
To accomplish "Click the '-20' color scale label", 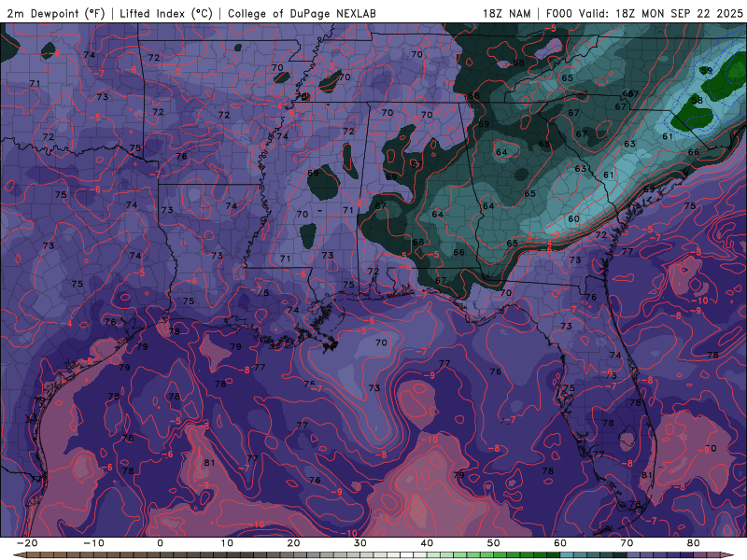I will pos(27,543).
